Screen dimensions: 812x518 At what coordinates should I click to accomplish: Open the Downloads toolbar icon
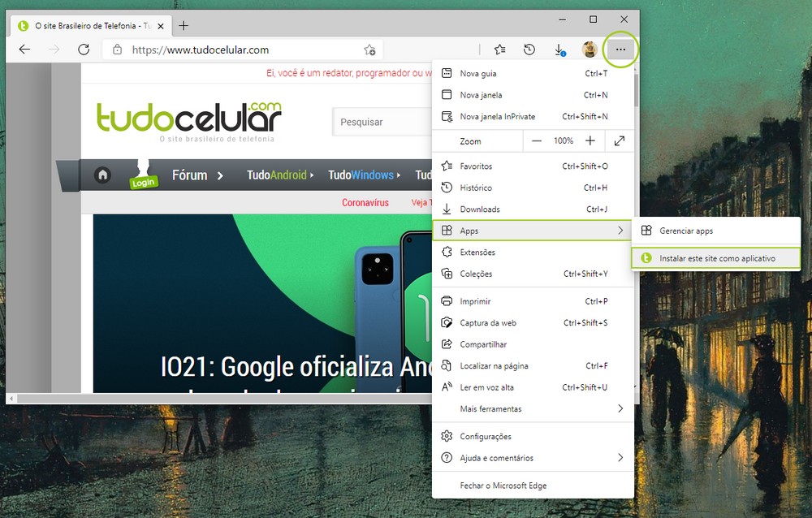(559, 50)
